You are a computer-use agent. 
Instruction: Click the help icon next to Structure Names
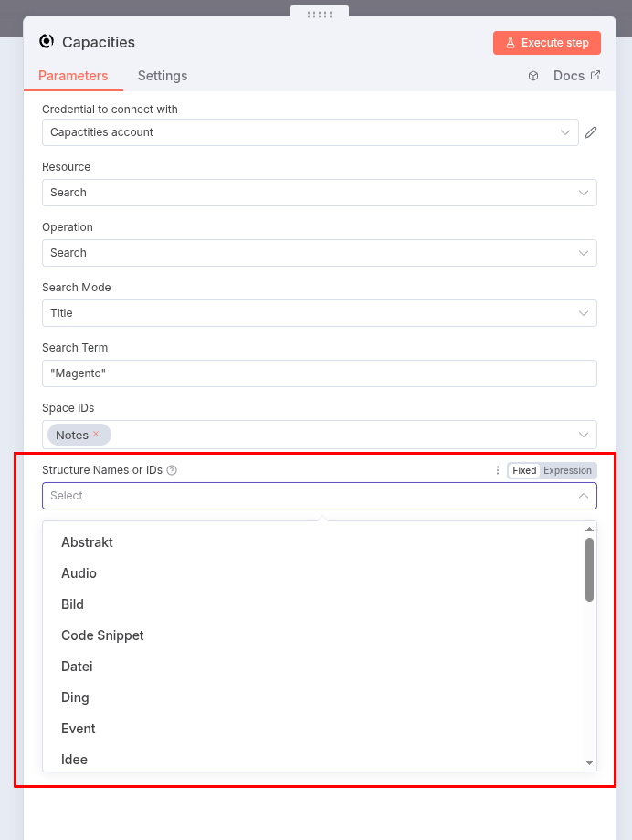coord(172,470)
